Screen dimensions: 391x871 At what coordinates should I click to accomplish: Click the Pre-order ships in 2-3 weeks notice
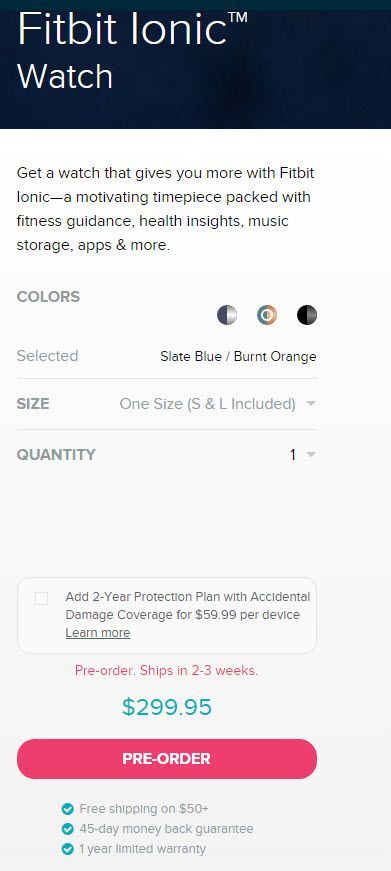[x=167, y=670]
